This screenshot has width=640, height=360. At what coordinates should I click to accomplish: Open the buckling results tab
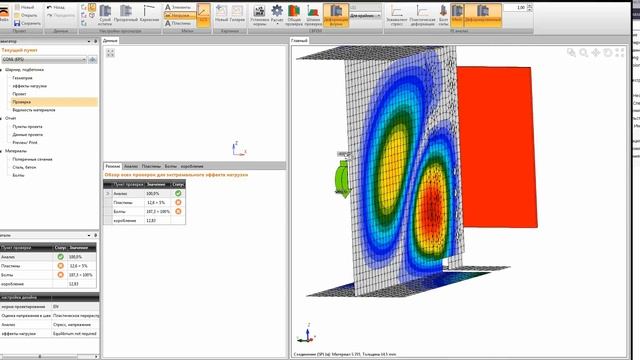[x=192, y=166]
